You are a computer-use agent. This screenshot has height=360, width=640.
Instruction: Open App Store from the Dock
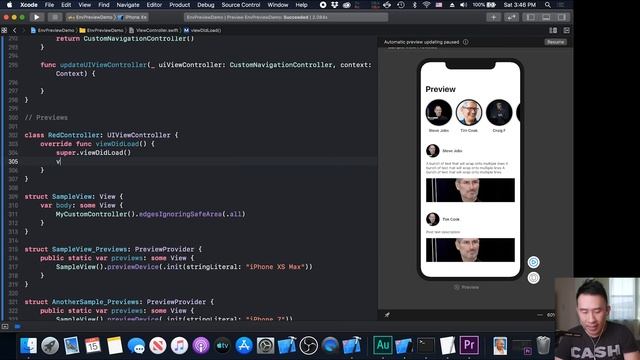[244, 346]
